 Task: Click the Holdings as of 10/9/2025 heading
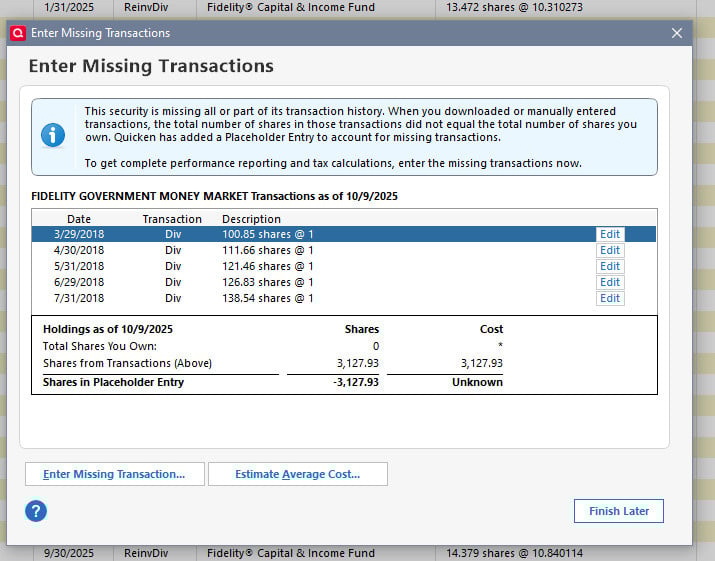pyautogui.click(x=108, y=329)
